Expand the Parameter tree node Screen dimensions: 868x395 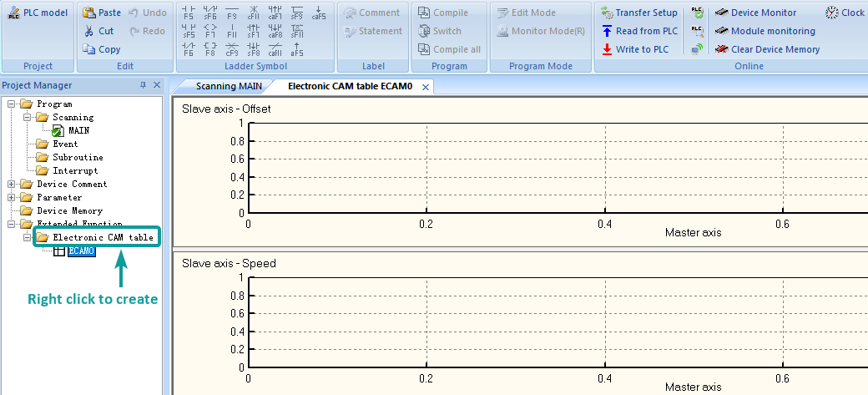pos(11,198)
